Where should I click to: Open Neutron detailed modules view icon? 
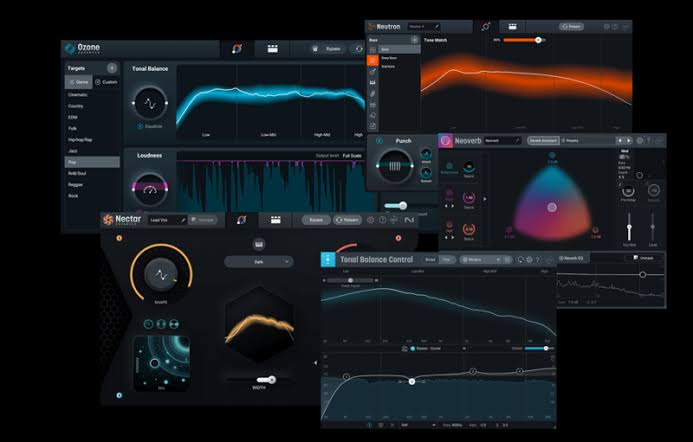pos(512,27)
